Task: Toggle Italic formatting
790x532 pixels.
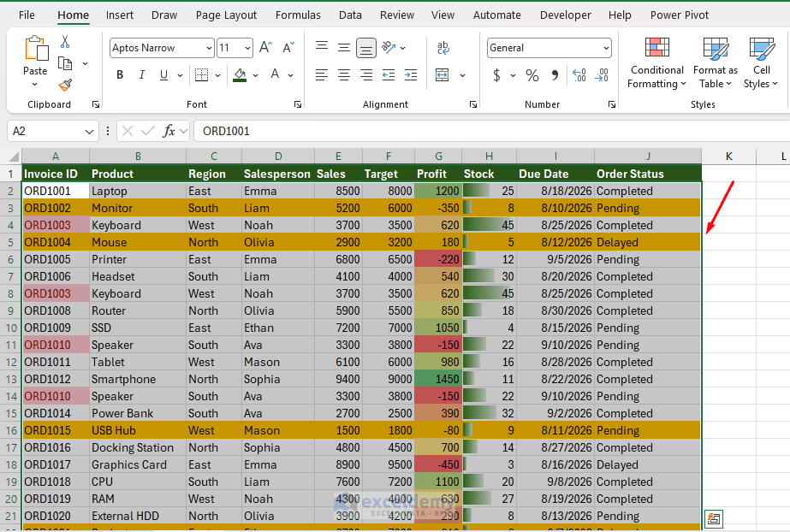Action: point(142,75)
